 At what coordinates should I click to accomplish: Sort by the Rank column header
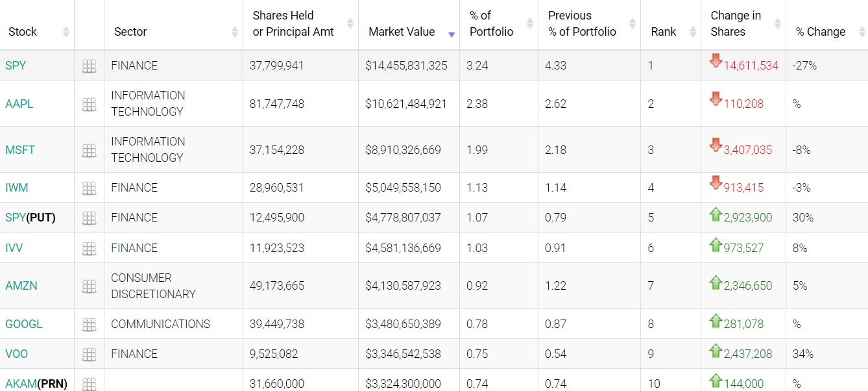[x=664, y=32]
